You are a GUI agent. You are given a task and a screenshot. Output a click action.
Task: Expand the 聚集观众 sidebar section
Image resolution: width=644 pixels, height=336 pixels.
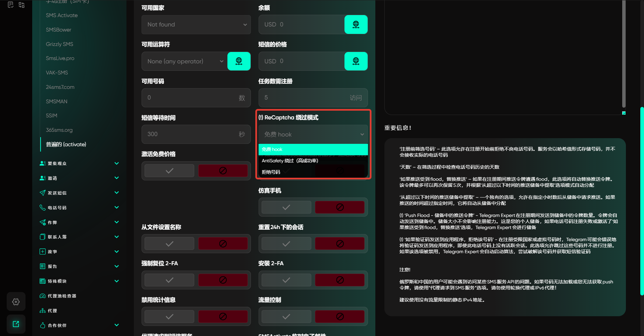pyautogui.click(x=116, y=163)
